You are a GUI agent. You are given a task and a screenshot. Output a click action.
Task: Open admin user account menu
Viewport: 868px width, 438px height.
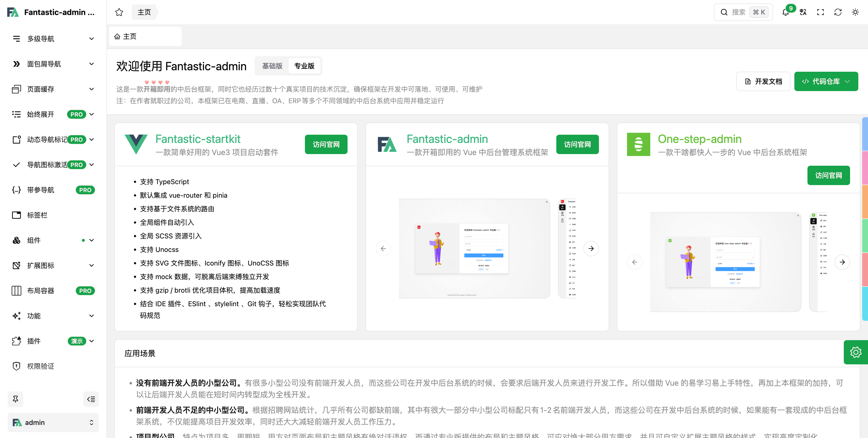(53, 422)
